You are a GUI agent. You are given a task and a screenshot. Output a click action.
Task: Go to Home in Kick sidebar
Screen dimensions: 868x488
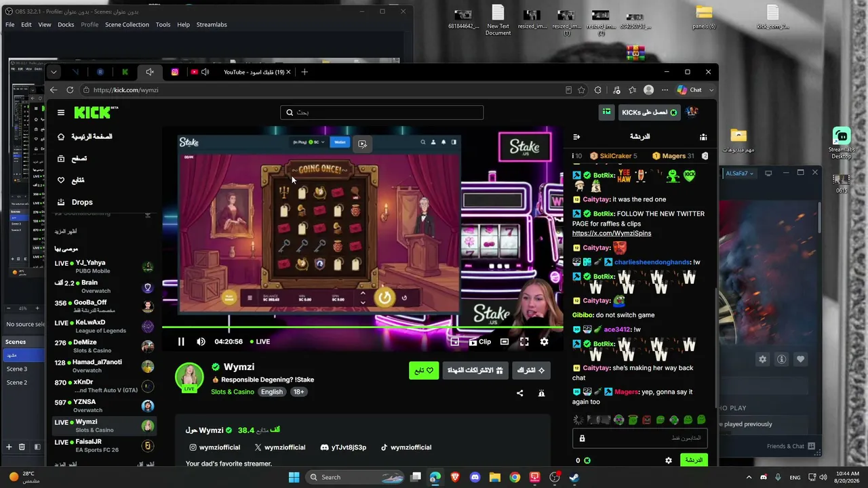pyautogui.click(x=84, y=137)
